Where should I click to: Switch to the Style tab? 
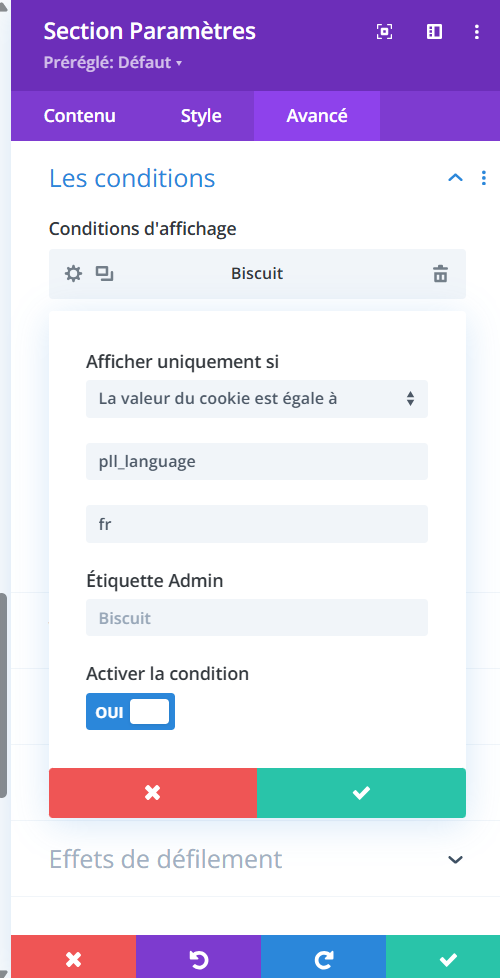[201, 116]
